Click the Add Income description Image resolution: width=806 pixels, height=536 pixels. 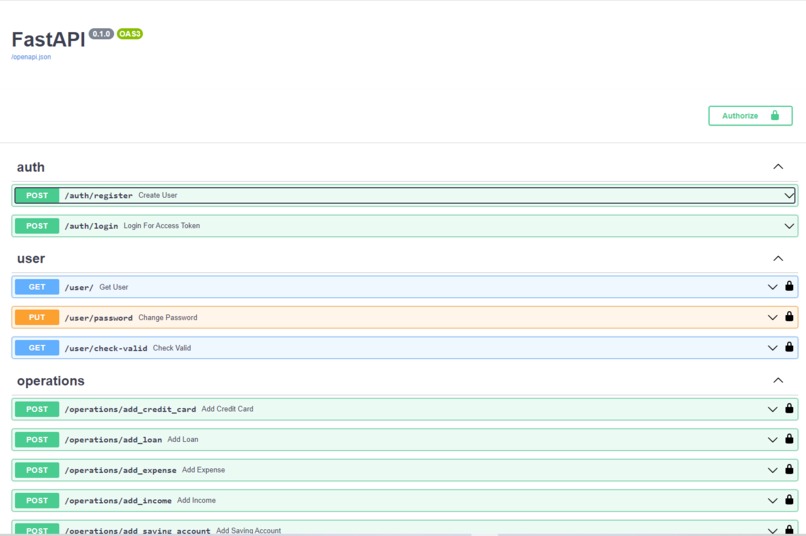tap(196, 500)
